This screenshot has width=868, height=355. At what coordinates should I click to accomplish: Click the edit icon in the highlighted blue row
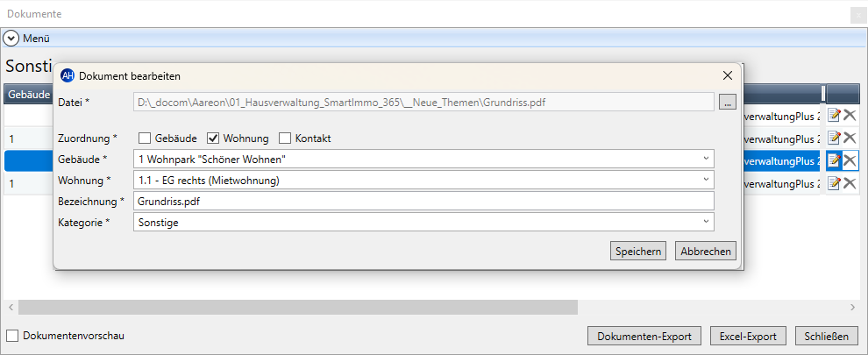coord(834,160)
